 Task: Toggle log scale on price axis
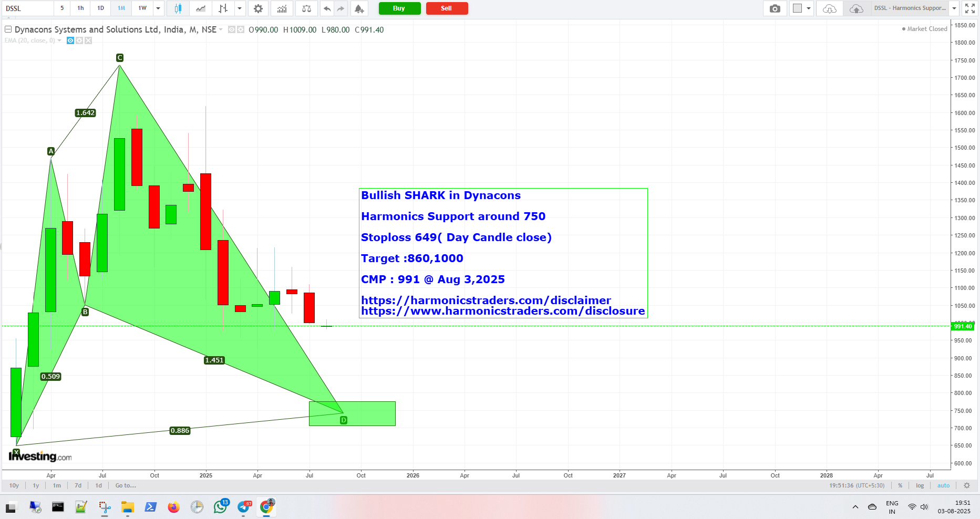(x=920, y=485)
